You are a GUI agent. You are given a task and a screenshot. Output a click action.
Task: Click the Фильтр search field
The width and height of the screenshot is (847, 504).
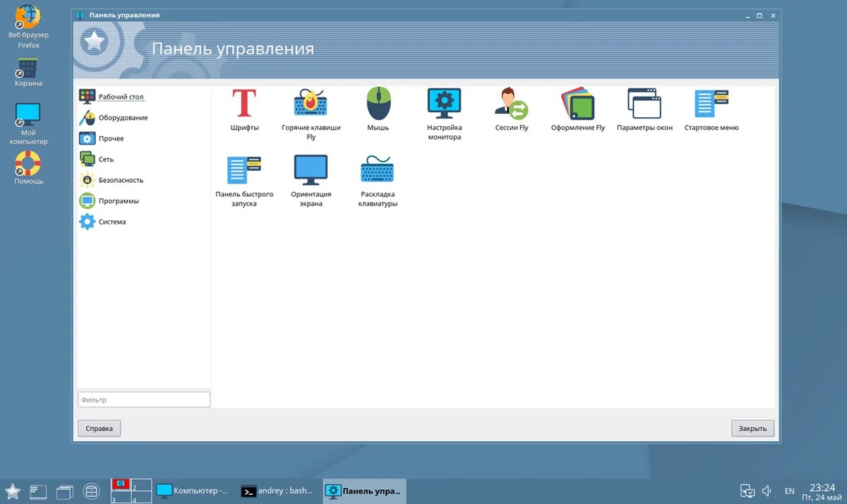click(144, 400)
